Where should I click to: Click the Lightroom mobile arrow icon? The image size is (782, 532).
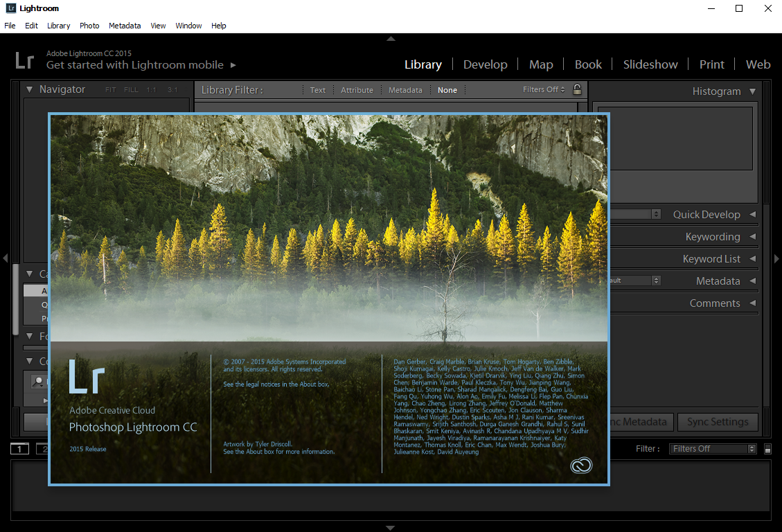233,65
